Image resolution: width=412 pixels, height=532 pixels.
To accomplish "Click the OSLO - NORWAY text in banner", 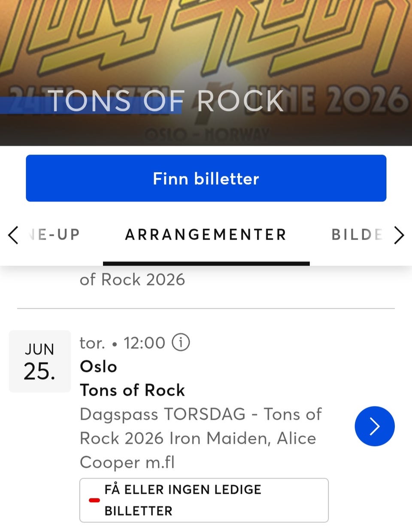I will [207, 135].
